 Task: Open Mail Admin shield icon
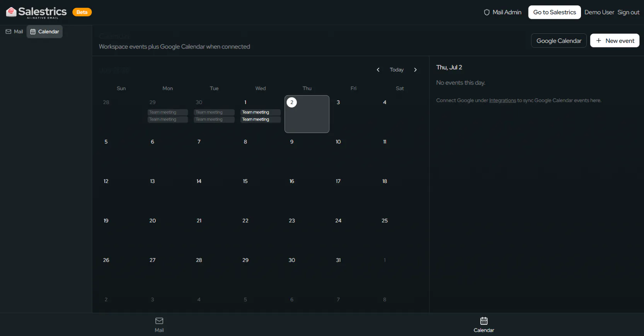(487, 12)
